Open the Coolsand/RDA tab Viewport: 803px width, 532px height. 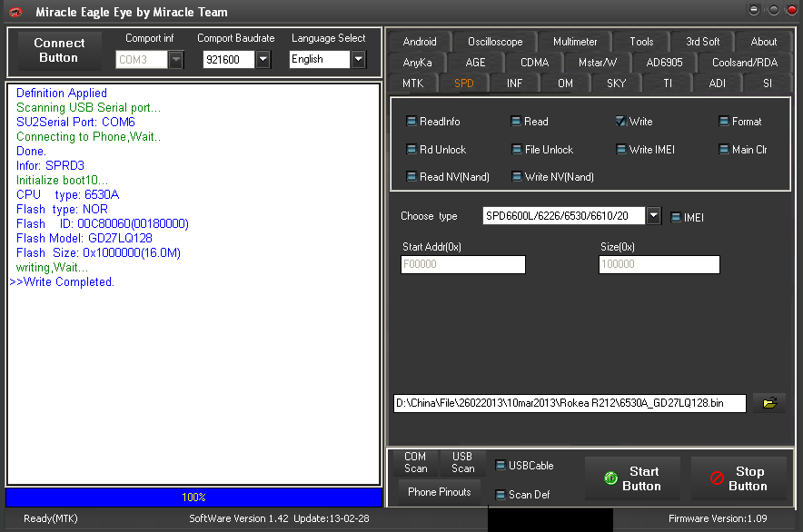(x=745, y=63)
